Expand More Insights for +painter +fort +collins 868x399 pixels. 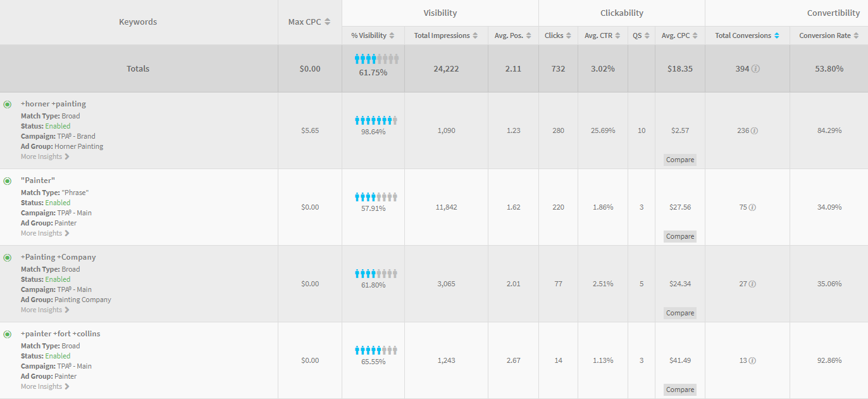point(45,386)
